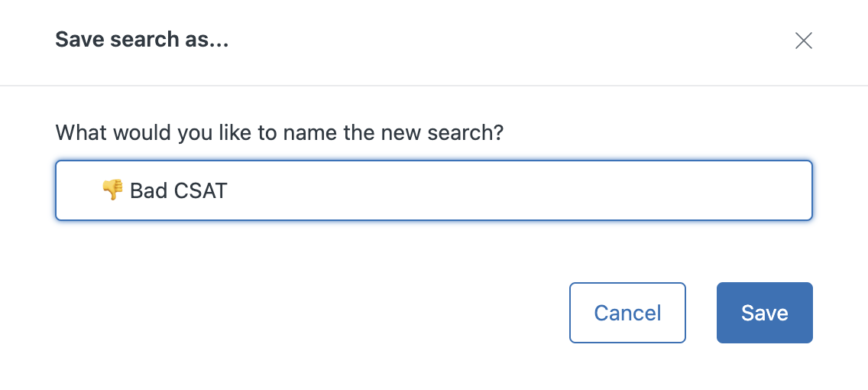Click the "Save search as..." dialog title

(141, 39)
